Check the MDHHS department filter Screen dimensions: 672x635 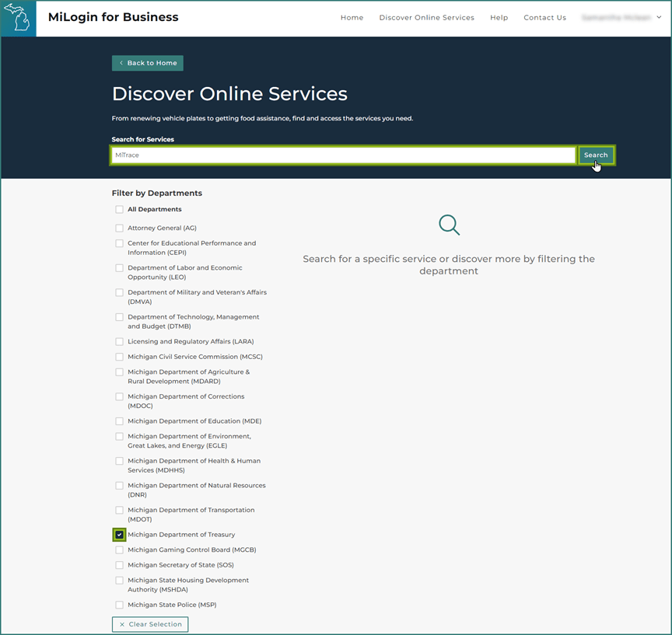(x=119, y=461)
